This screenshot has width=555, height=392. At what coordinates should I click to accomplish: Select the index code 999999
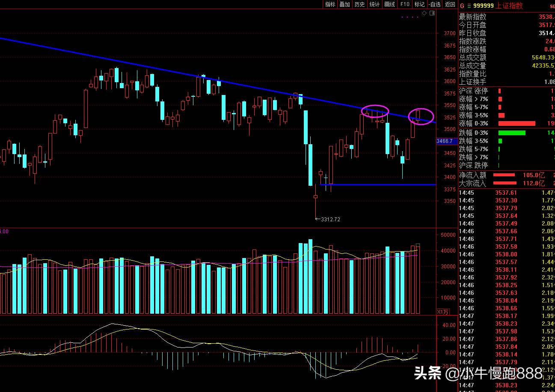[484, 6]
